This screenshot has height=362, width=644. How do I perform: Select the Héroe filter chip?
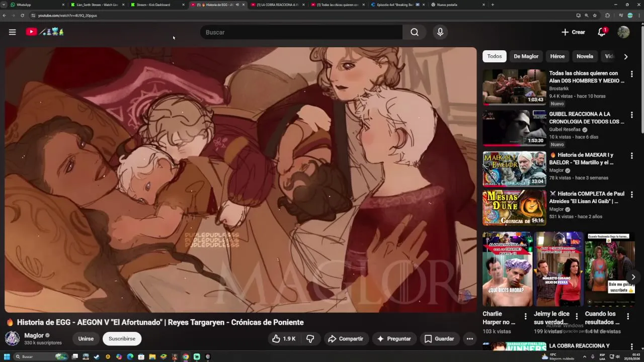click(x=557, y=56)
